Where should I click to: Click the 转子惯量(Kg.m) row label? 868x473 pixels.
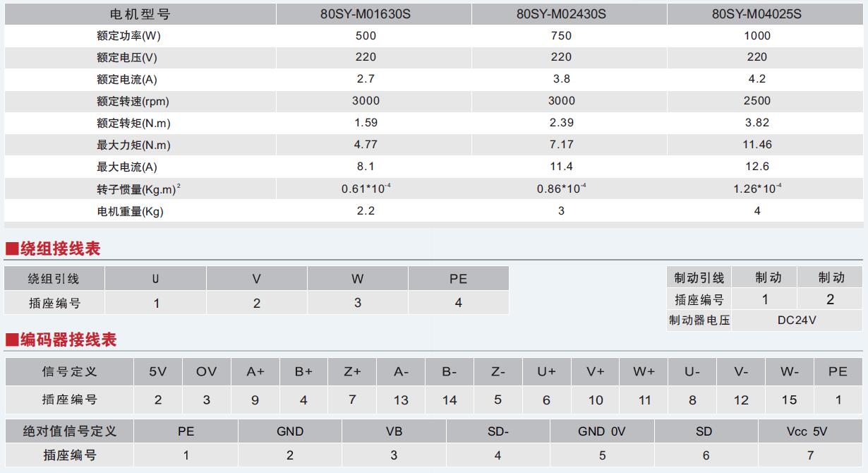[x=138, y=188]
